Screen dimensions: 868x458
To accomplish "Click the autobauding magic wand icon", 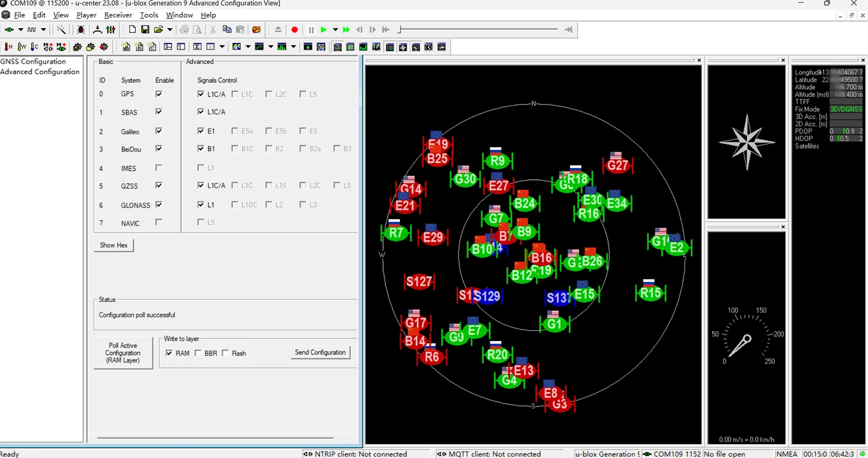I will coord(61,29).
